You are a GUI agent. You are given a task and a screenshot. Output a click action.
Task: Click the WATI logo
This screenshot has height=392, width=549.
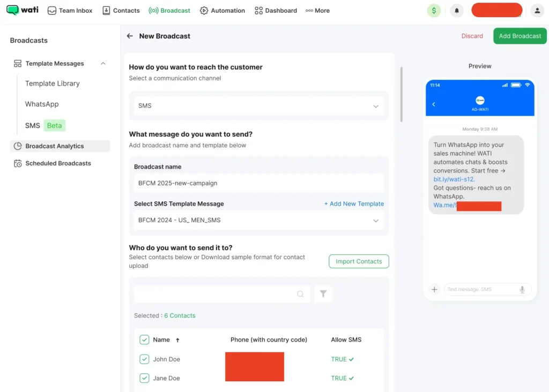23,10
